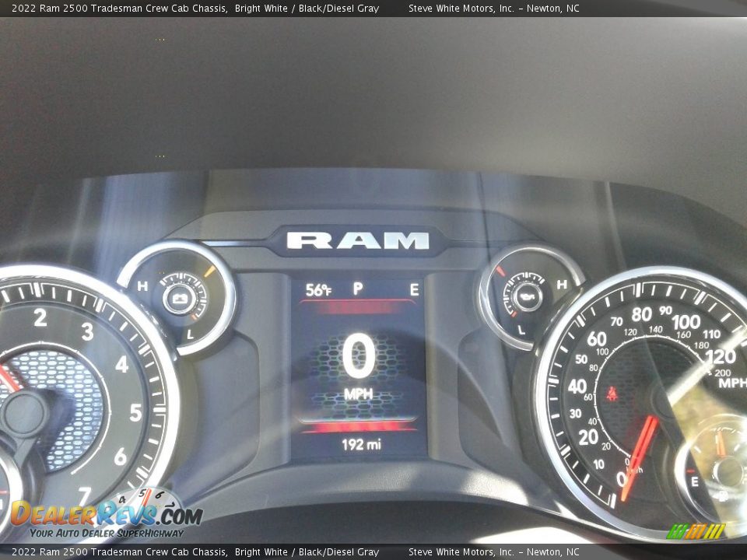
Task: Click the MPH label under digital speed
Action: click(358, 394)
